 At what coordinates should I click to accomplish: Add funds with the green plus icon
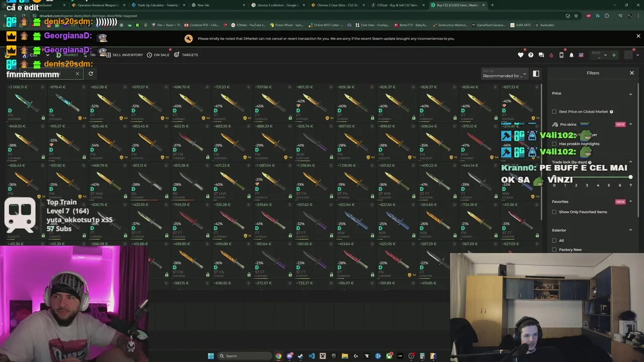point(614,55)
